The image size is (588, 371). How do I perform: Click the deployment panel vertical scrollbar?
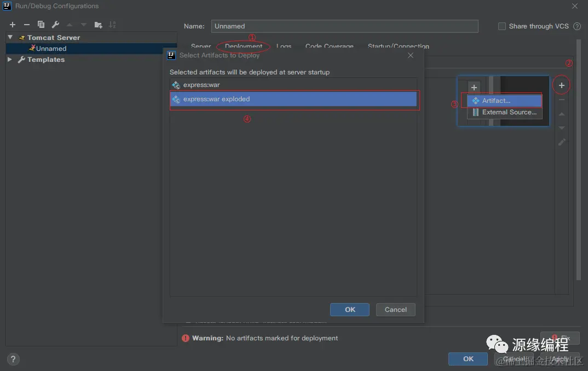[578, 159]
